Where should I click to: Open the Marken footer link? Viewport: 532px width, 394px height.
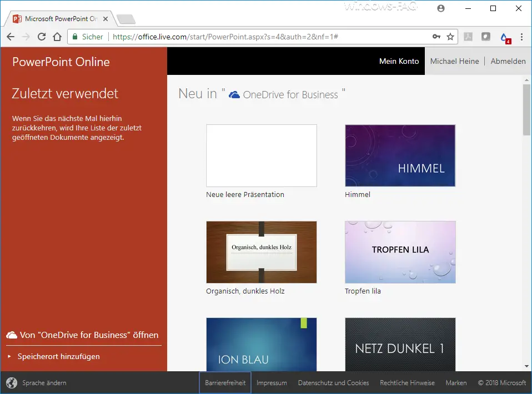point(456,383)
